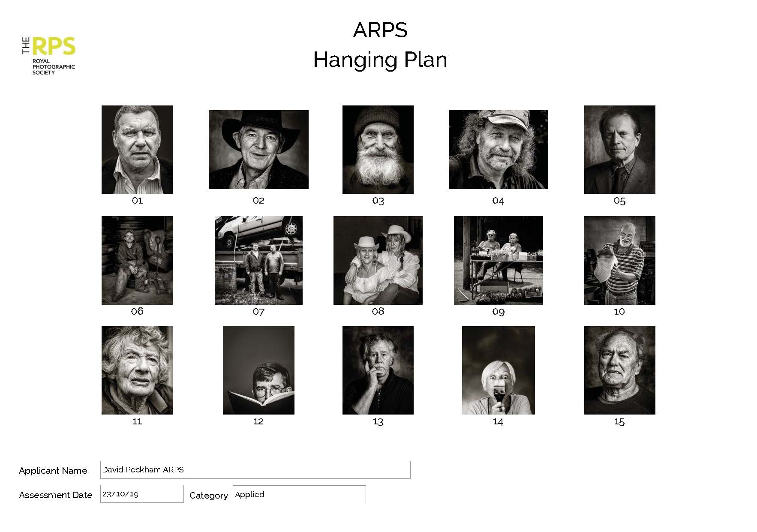Click photo 05 of man in suit
The height and width of the screenshot is (532, 757).
tap(619, 149)
